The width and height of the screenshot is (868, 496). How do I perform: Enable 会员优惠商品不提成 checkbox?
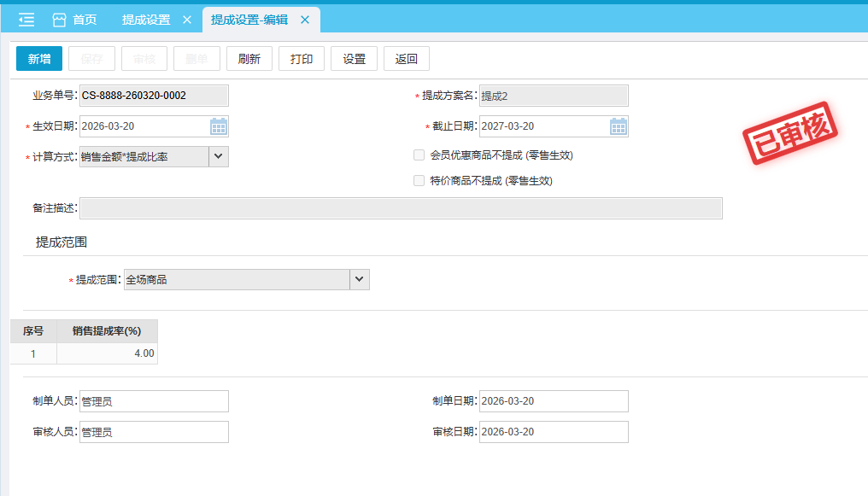419,155
